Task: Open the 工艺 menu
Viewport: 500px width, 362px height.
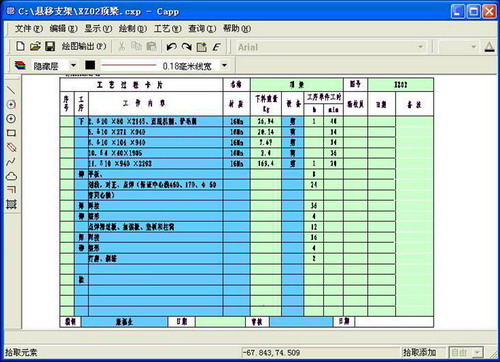Action: coord(168,29)
